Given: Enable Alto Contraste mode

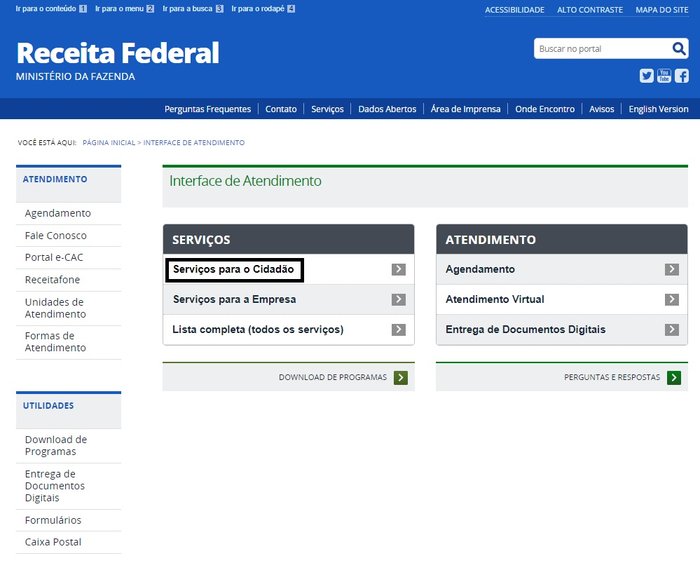Looking at the screenshot, I should [x=590, y=10].
